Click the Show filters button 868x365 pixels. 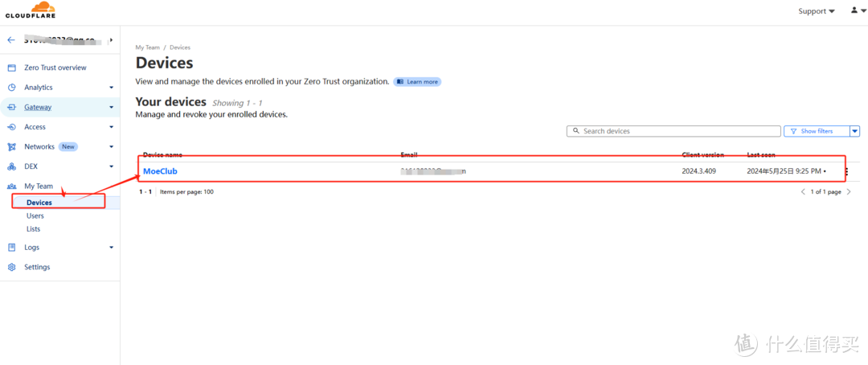pos(817,131)
